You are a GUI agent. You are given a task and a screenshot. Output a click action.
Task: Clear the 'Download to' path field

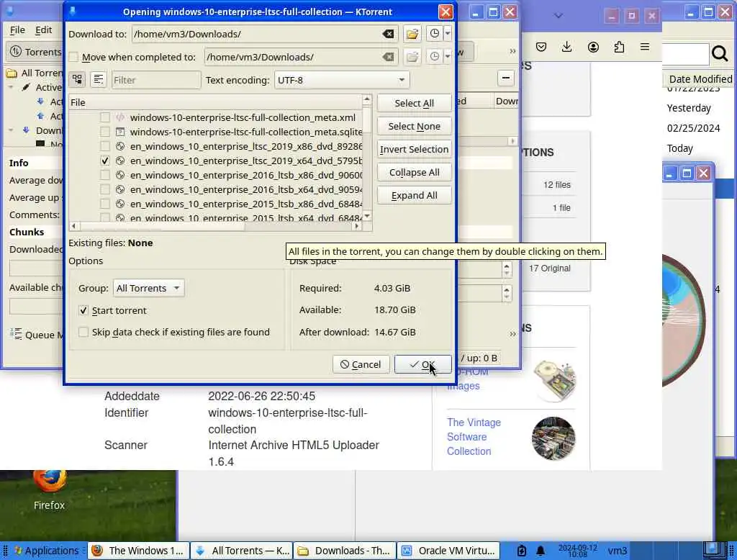[x=388, y=34]
